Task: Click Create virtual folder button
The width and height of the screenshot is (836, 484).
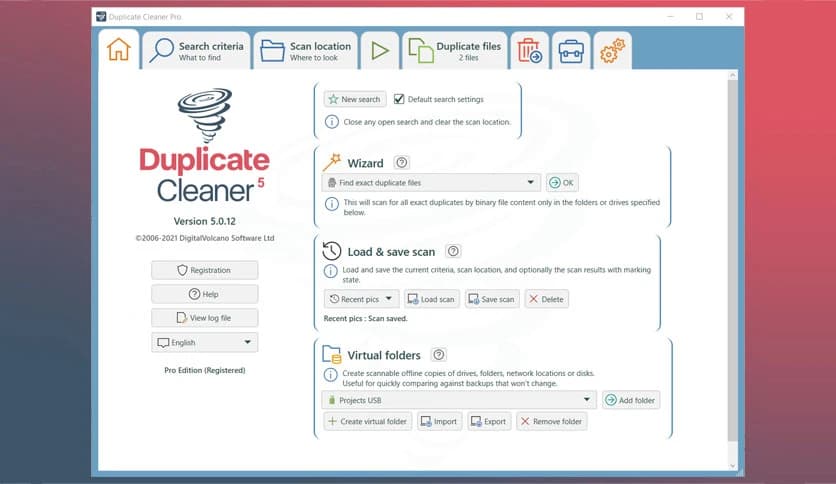Action: pyautogui.click(x=367, y=421)
